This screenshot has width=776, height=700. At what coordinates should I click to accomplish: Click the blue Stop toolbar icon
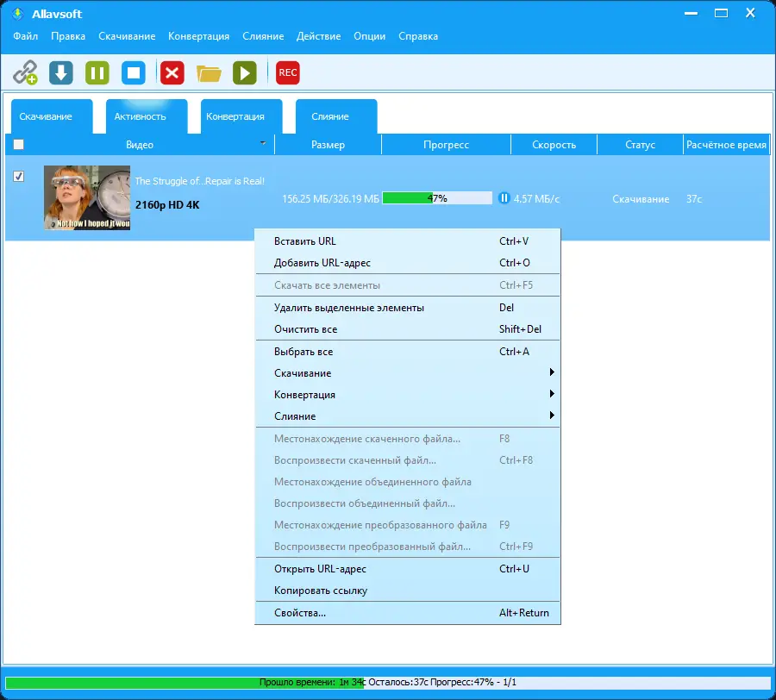click(134, 72)
